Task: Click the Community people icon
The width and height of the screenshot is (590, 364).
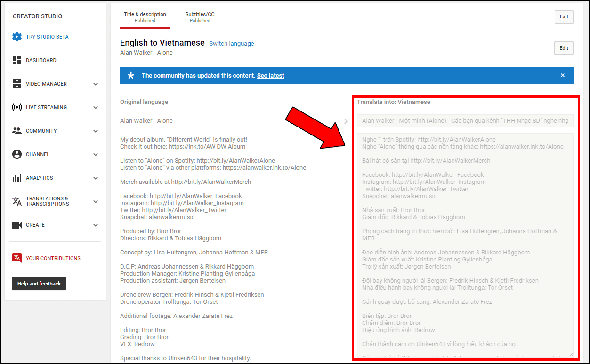Action: (17, 131)
